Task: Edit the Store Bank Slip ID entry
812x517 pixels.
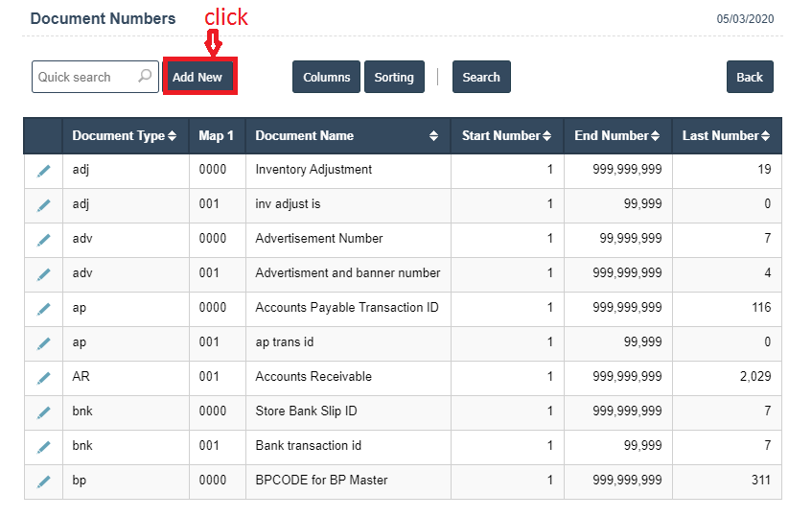Action: [43, 412]
